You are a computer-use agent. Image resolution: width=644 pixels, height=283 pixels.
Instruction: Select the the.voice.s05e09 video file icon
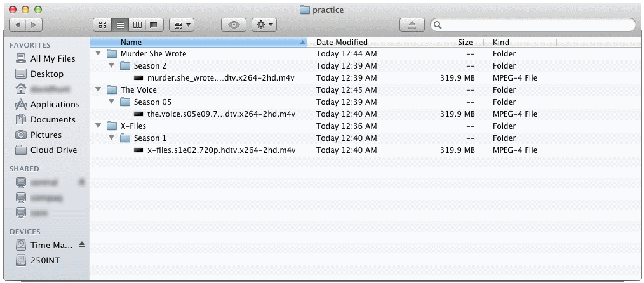138,114
